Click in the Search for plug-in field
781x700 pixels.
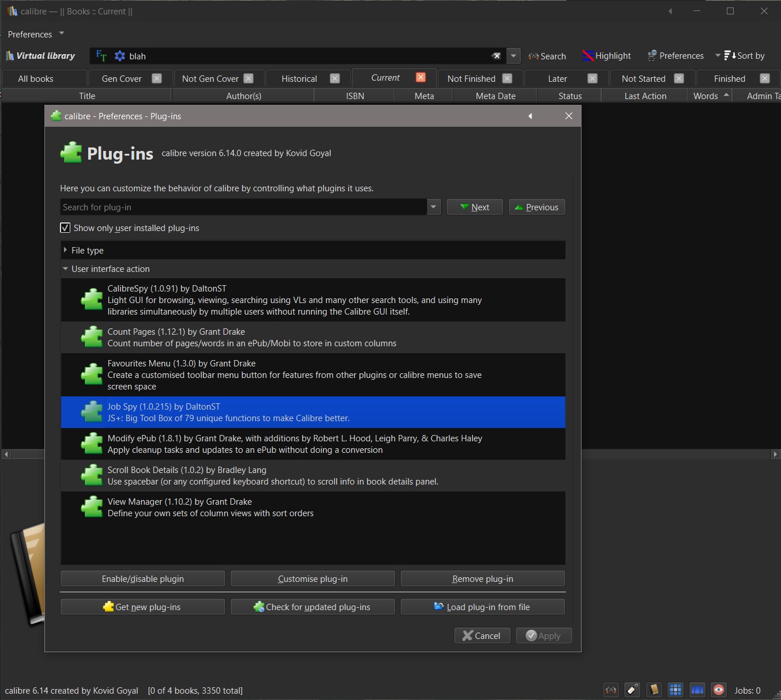pyautogui.click(x=243, y=207)
